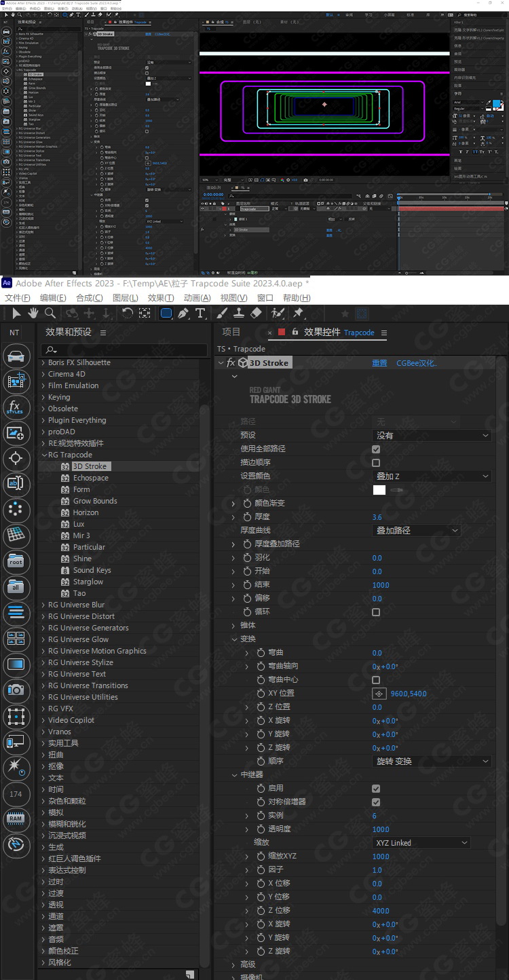509x980 pixels.
Task: Click the 结束 value 100.0
Action: point(381,585)
